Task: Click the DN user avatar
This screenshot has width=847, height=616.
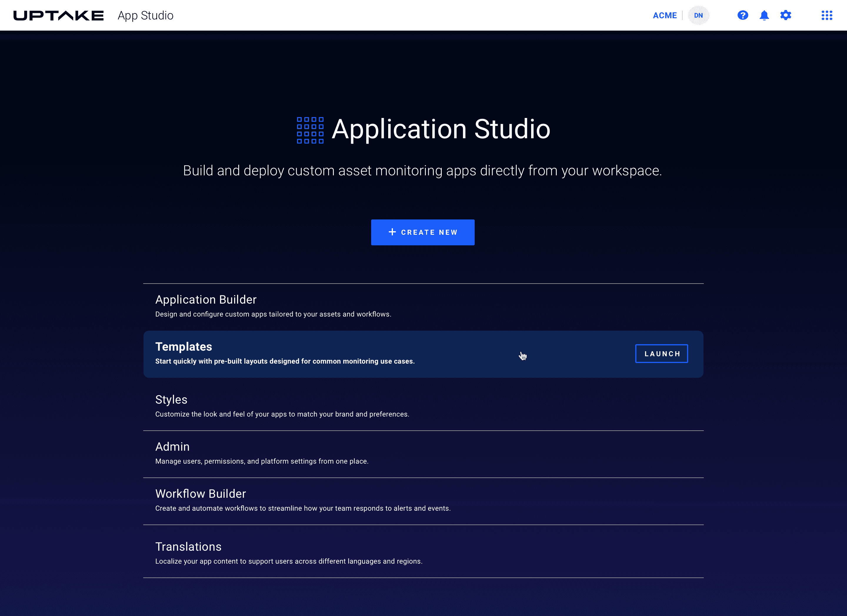Action: [x=698, y=15]
